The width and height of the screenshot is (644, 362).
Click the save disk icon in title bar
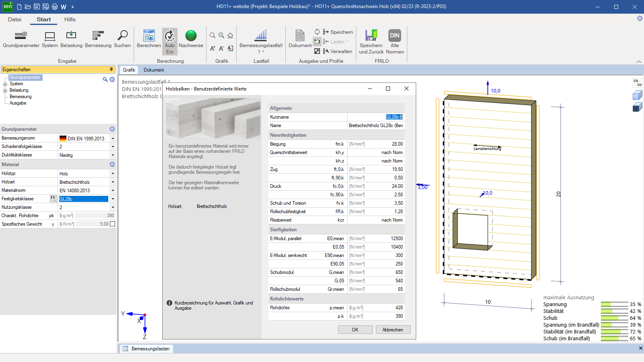(37, 7)
